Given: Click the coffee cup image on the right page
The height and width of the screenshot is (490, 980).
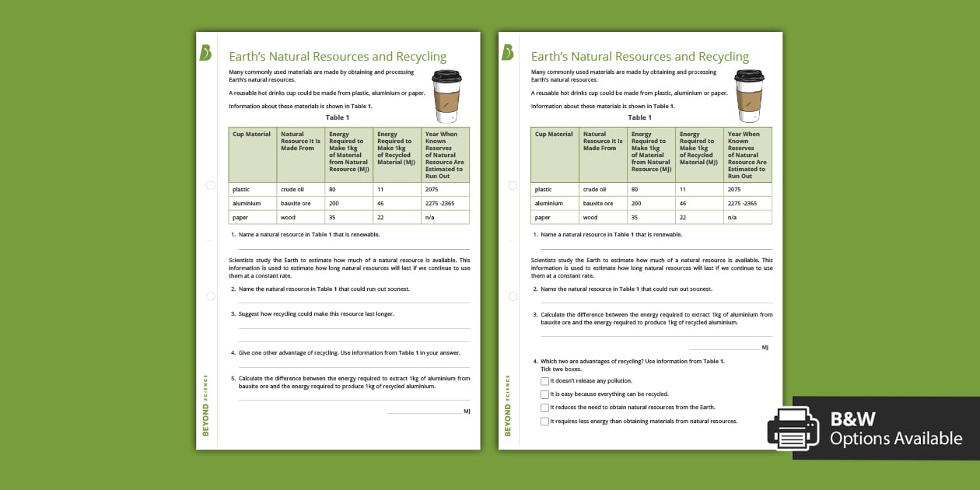Looking at the screenshot, I should [x=749, y=95].
